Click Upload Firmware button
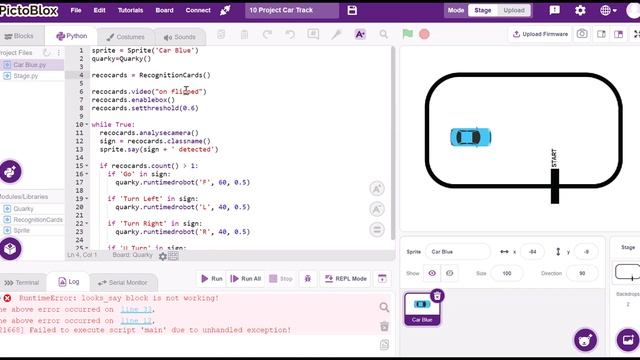The width and height of the screenshot is (640, 360). pyautogui.click(x=540, y=34)
